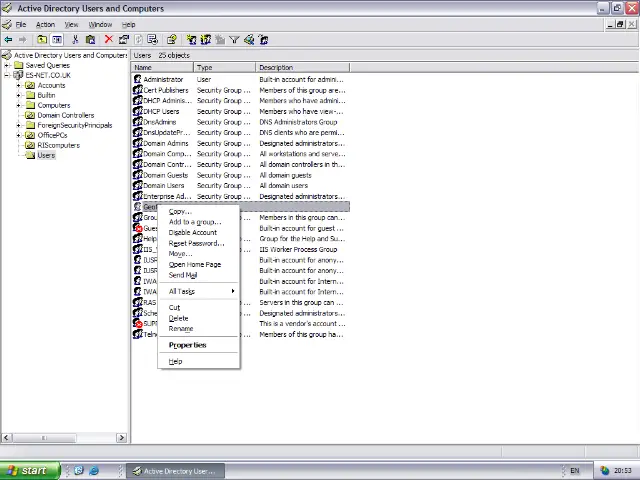Open Properties from the toolbar icon
640x480 pixels.
pos(124,40)
